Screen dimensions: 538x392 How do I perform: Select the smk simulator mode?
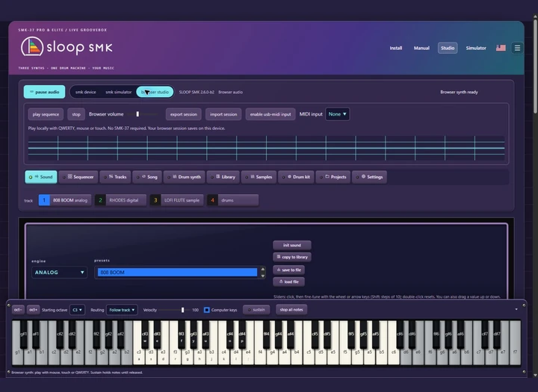[118, 92]
